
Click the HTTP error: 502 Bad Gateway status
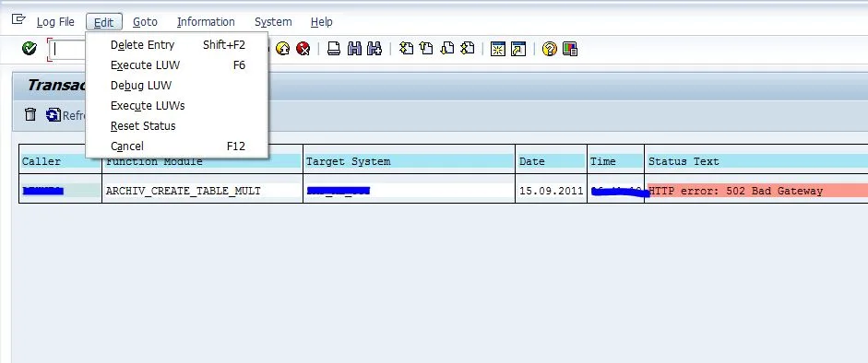coord(757,191)
